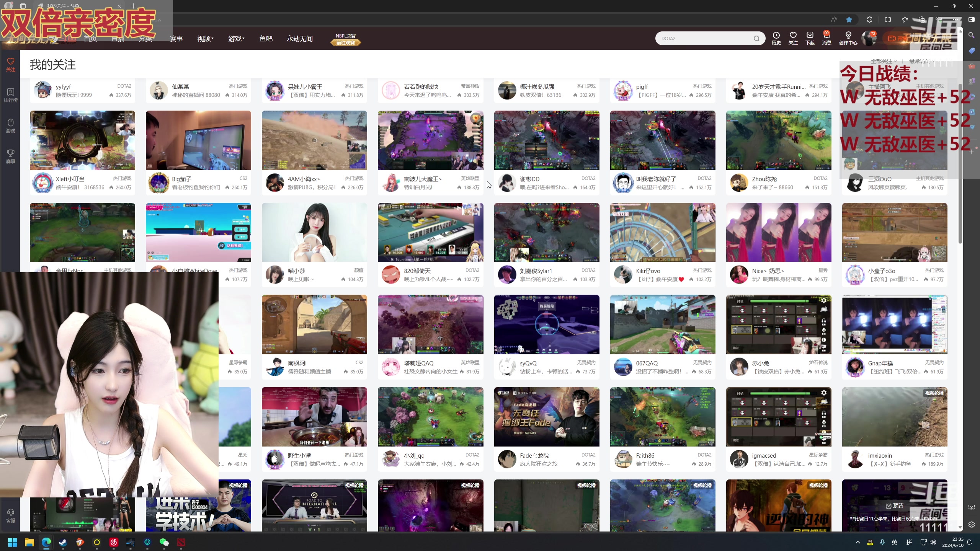Open Fade乌龙院 stream thumbnail
Image resolution: width=980 pixels, height=551 pixels.
click(546, 417)
